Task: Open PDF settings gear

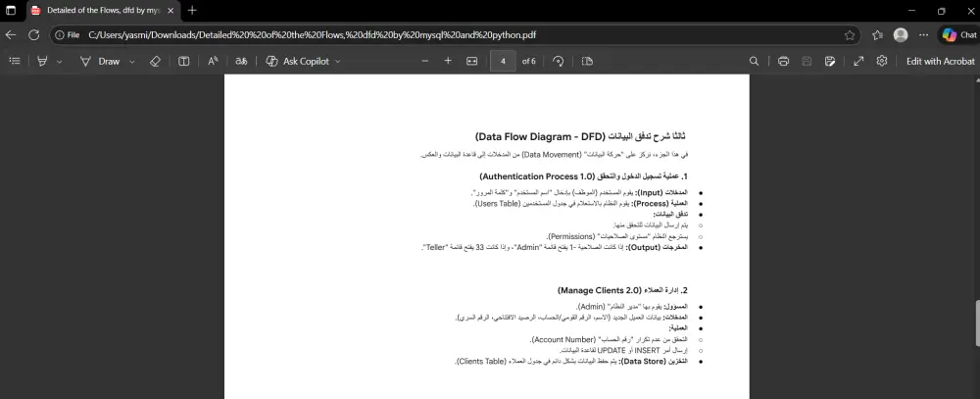Action: (x=882, y=62)
